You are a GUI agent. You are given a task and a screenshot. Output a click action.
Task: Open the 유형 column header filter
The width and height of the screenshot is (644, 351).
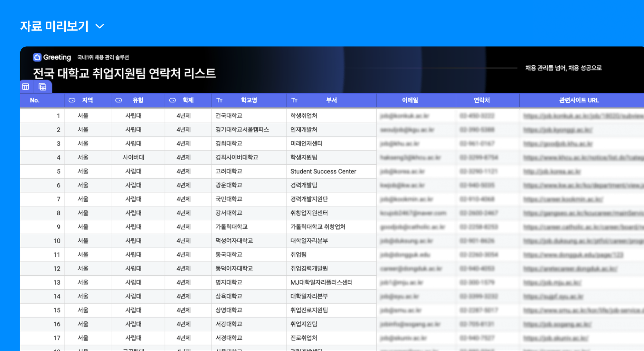coord(138,100)
